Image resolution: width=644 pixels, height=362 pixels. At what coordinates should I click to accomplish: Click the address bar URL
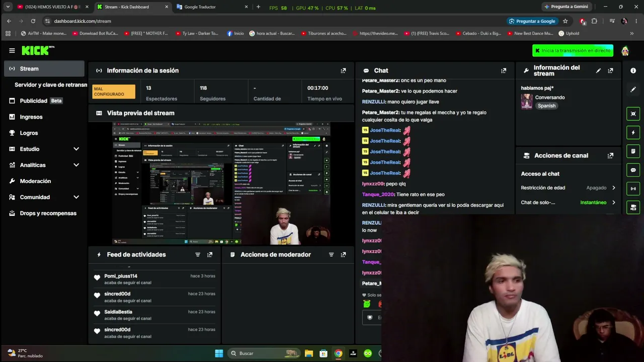point(83,21)
